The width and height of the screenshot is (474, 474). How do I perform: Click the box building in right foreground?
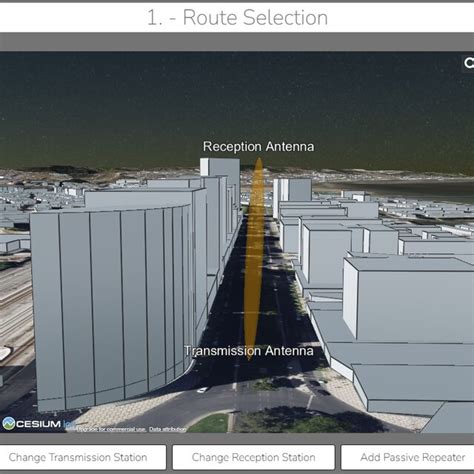point(408,300)
